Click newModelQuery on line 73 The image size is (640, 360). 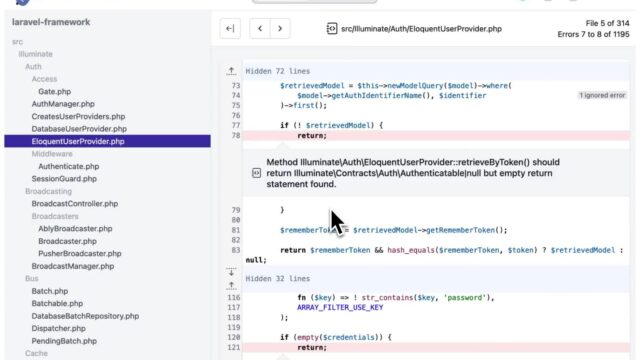click(416, 86)
